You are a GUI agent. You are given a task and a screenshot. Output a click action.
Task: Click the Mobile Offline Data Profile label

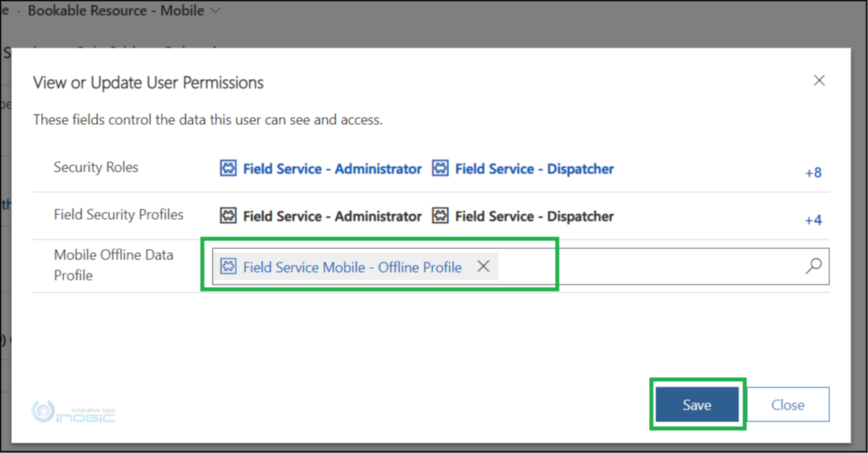114,265
